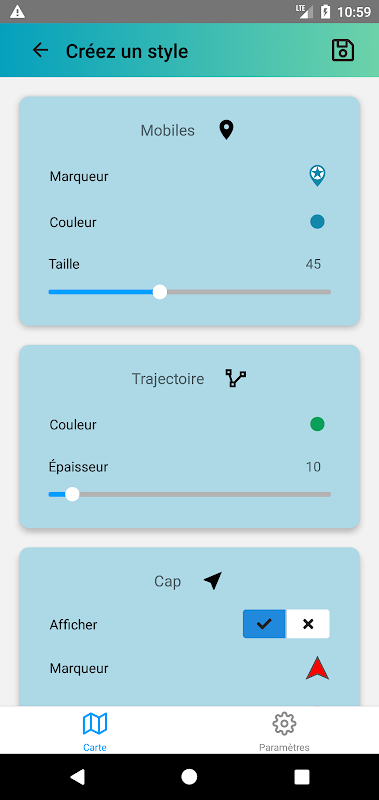Open the Mobiles star marker picker
The height and width of the screenshot is (800, 379).
click(x=317, y=176)
